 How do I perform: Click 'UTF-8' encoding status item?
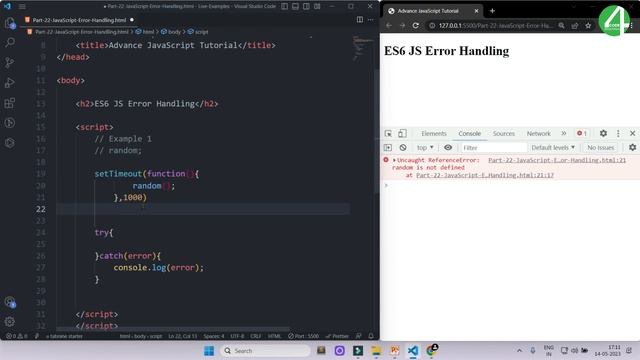pyautogui.click(x=237, y=336)
